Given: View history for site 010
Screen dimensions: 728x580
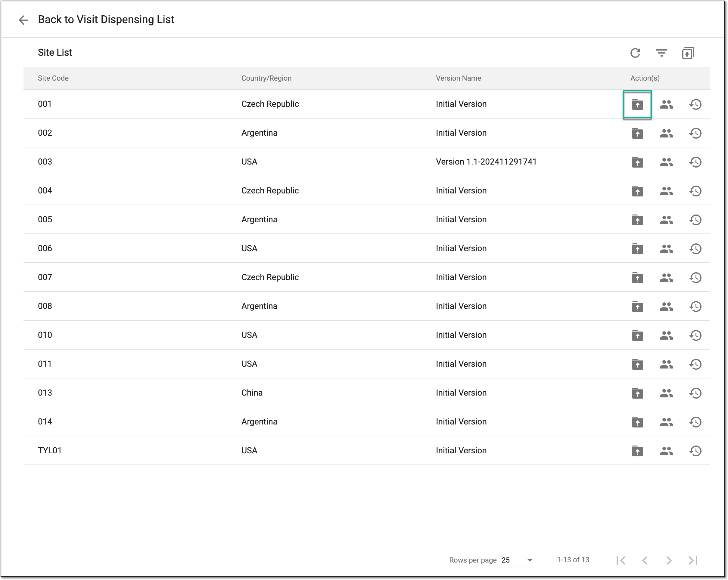Looking at the screenshot, I should (x=695, y=335).
